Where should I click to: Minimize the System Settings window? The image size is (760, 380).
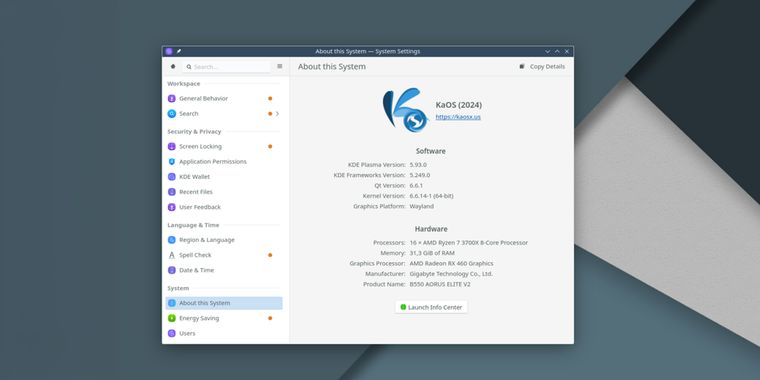pos(548,51)
